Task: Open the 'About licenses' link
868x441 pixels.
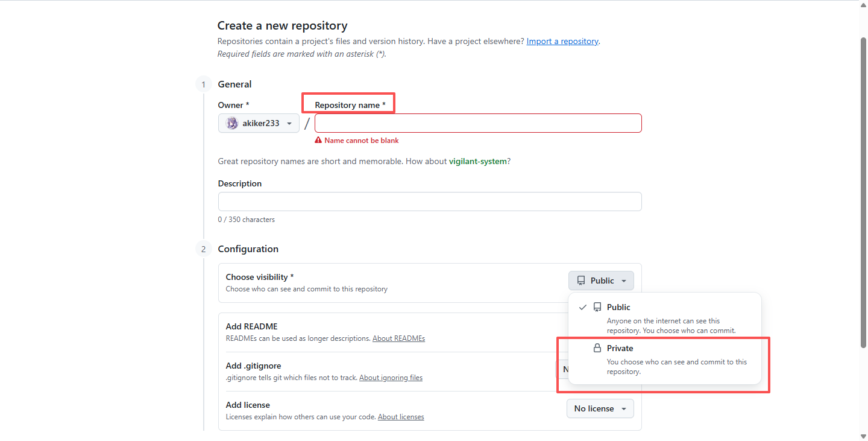Action: [x=401, y=417]
